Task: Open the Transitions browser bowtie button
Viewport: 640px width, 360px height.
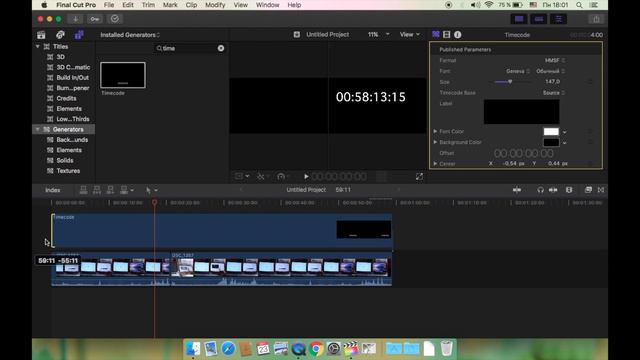Action: [601, 190]
